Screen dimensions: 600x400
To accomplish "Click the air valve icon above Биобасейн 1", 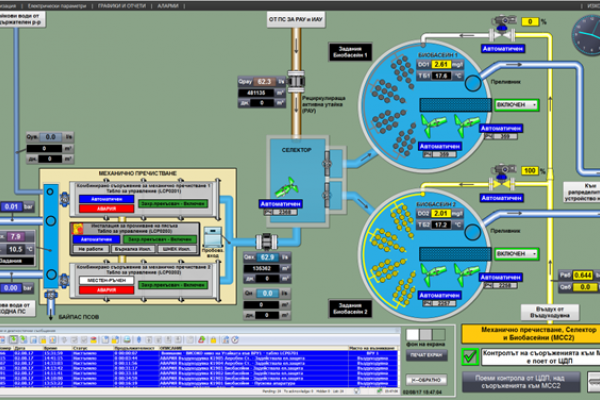I will pyautogui.click(x=503, y=29).
